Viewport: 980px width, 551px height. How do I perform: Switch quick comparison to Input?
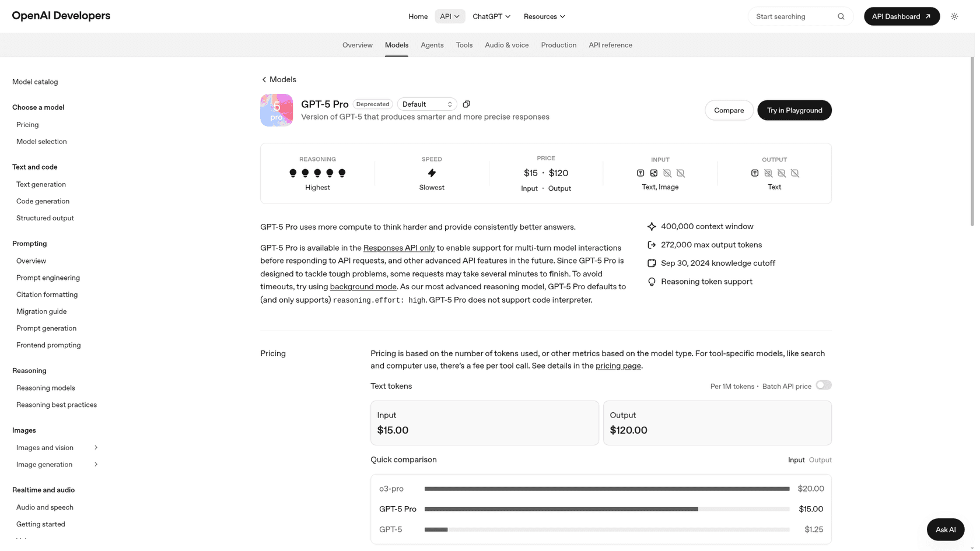[x=796, y=460]
